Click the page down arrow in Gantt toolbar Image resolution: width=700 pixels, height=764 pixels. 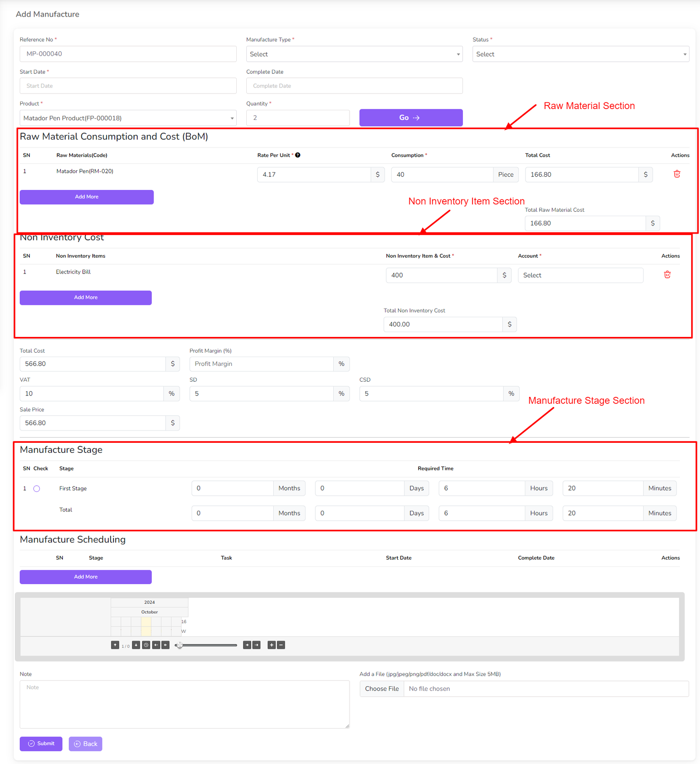[x=136, y=645]
